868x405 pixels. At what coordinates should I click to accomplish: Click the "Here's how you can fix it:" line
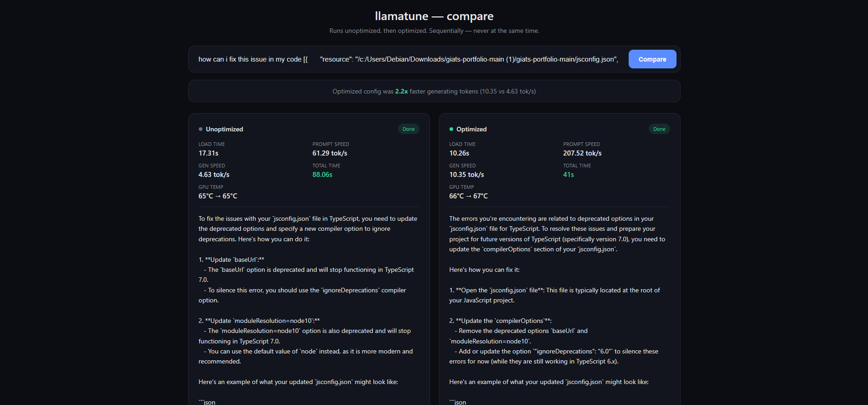click(484, 270)
